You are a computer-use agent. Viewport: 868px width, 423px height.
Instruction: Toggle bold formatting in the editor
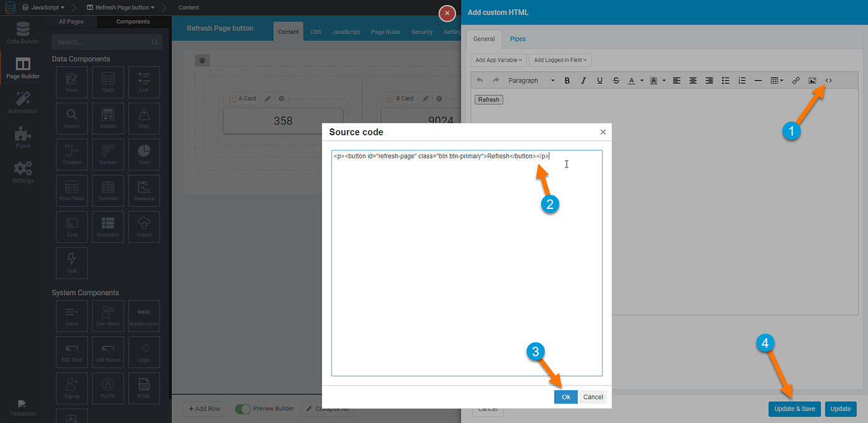click(567, 81)
